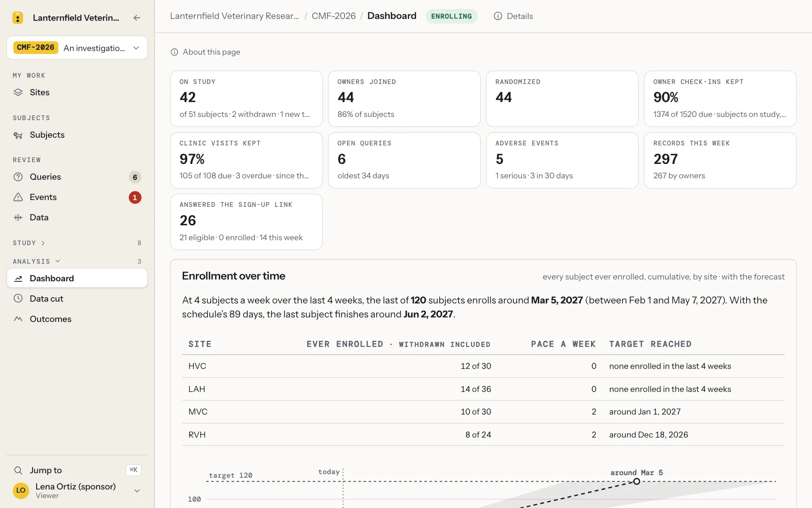Click the red Events badge 1

pyautogui.click(x=135, y=197)
